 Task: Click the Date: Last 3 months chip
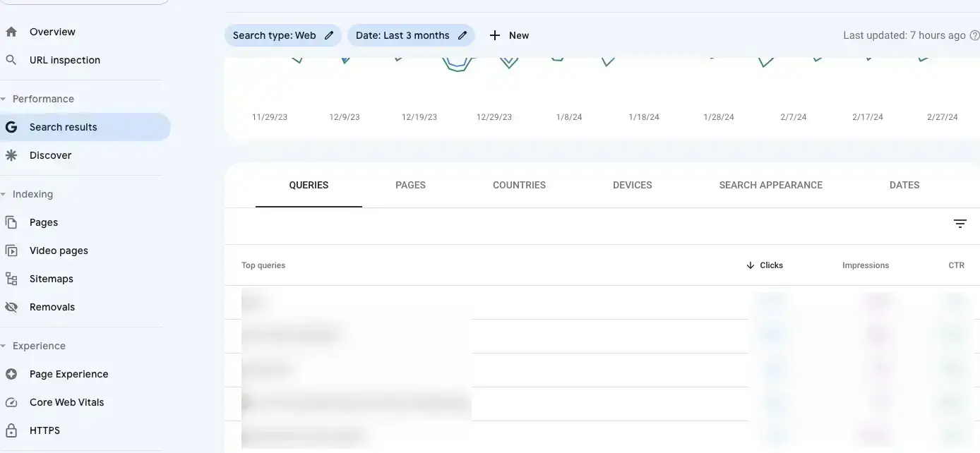411,35
